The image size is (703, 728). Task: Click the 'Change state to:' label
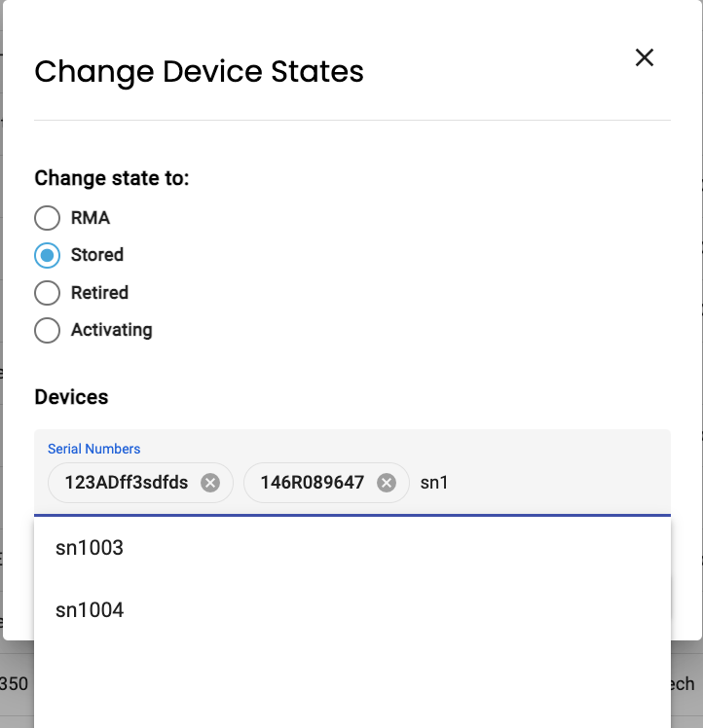112,178
